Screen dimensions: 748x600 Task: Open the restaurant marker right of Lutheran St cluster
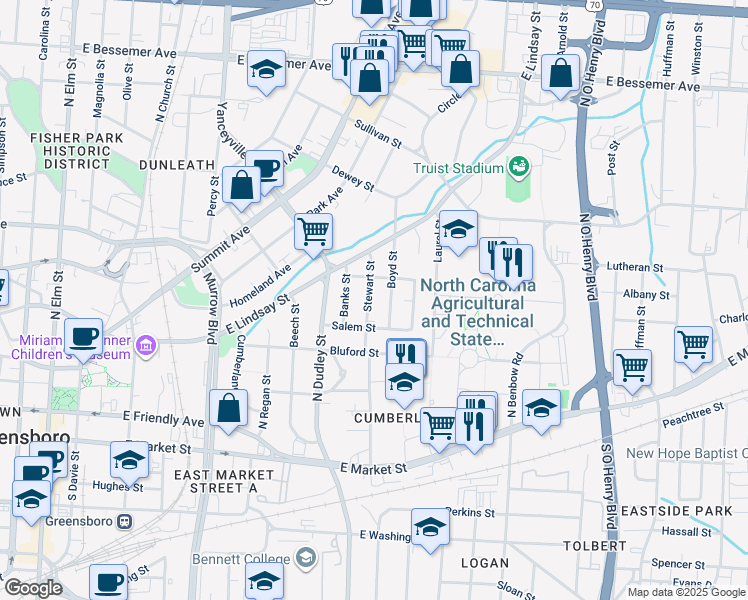point(513,265)
